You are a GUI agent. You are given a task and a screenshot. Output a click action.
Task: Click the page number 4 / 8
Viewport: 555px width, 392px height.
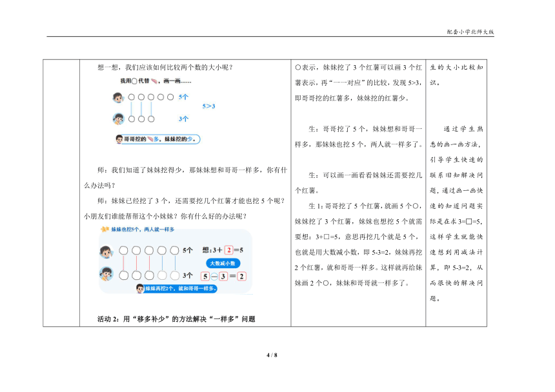coord(272,355)
